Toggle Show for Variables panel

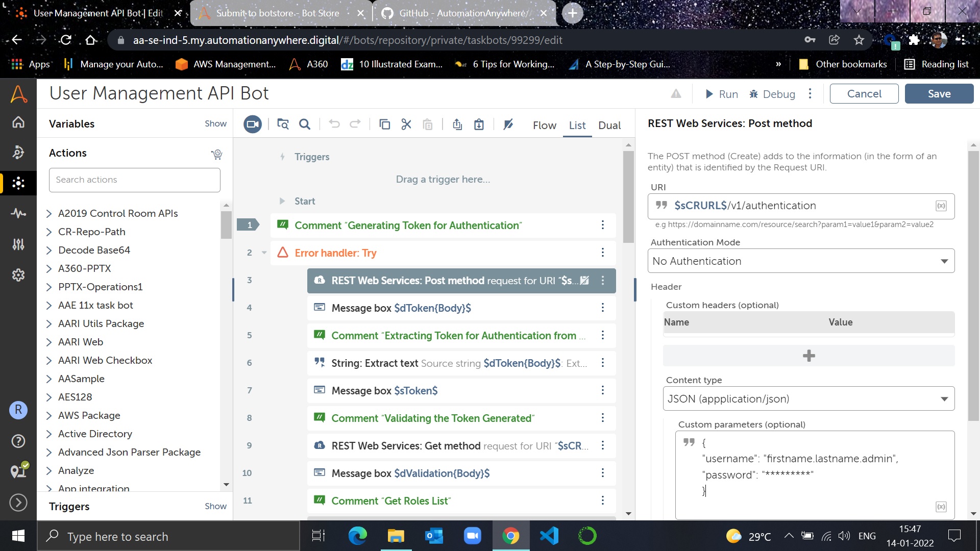tap(215, 124)
